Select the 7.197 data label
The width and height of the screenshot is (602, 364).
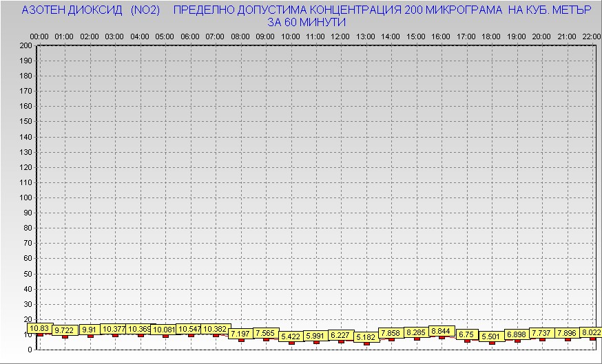[240, 334]
